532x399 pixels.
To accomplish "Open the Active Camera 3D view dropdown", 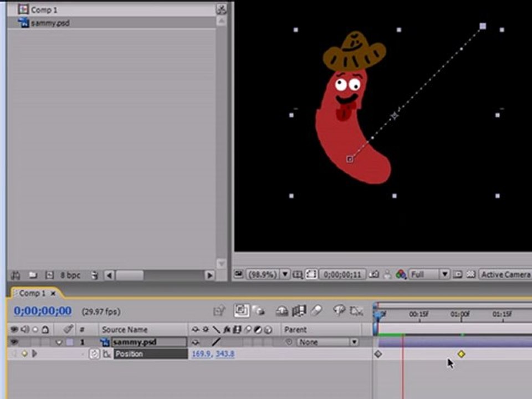I will coord(505,274).
